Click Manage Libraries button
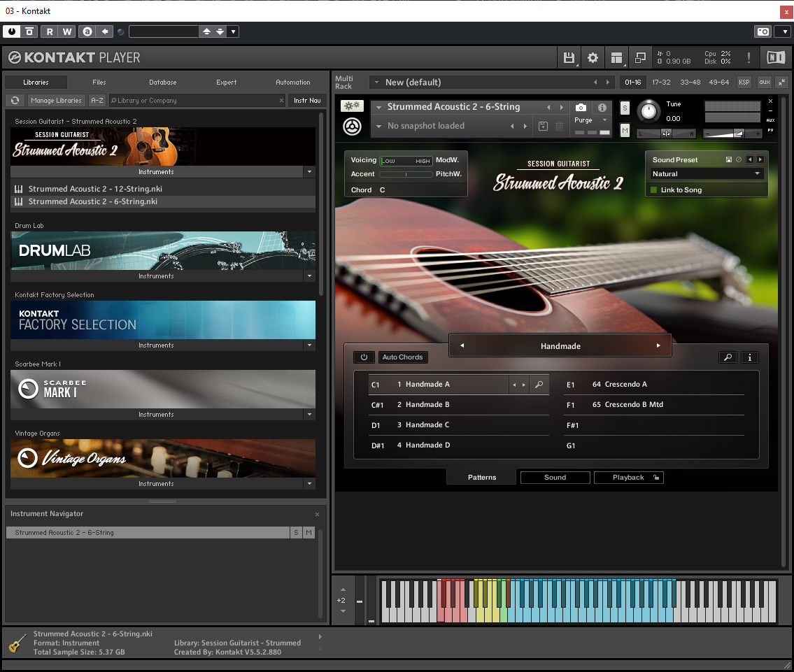Viewport: 794px width, 672px height. point(56,100)
